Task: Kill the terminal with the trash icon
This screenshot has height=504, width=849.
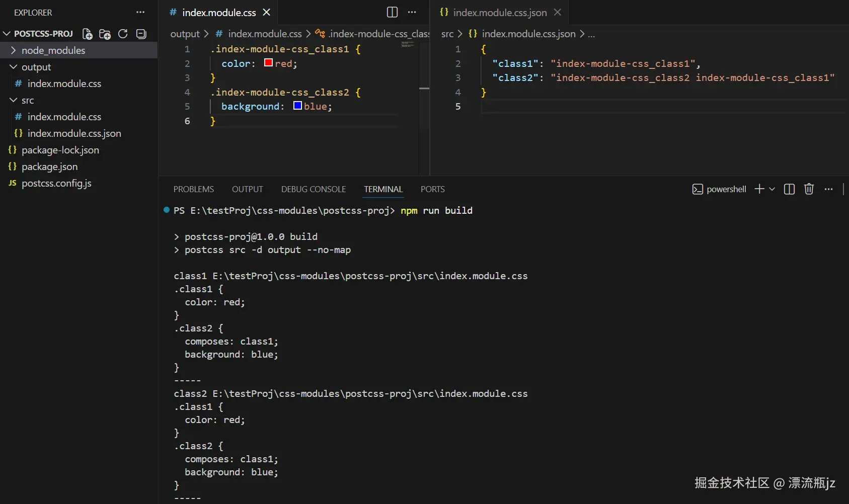Action: point(809,189)
